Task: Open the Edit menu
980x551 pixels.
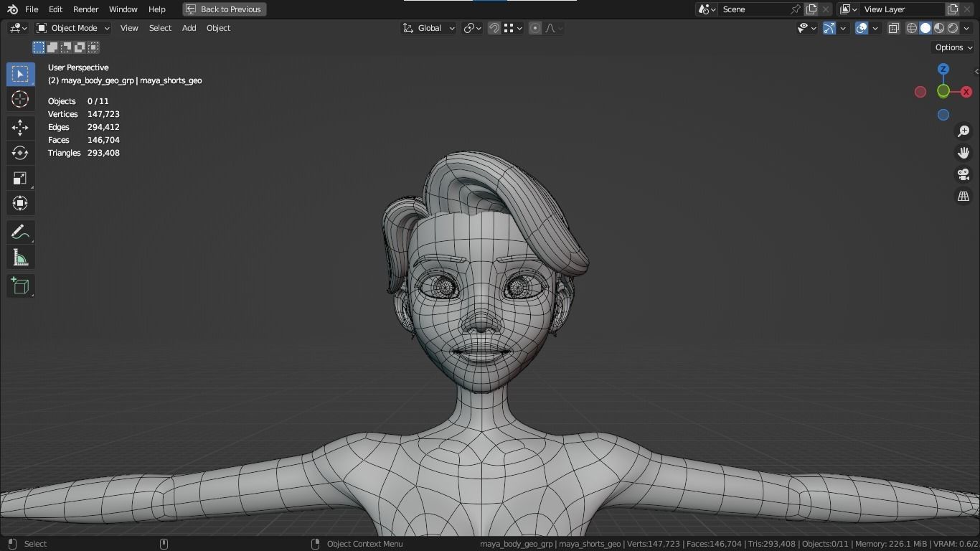Action: [55, 9]
